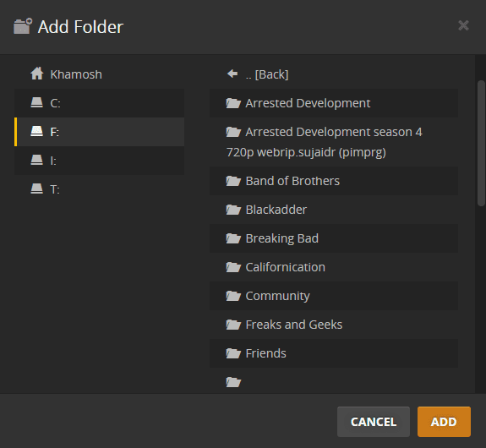Click the ADD button
The image size is (486, 448).
[444, 422]
